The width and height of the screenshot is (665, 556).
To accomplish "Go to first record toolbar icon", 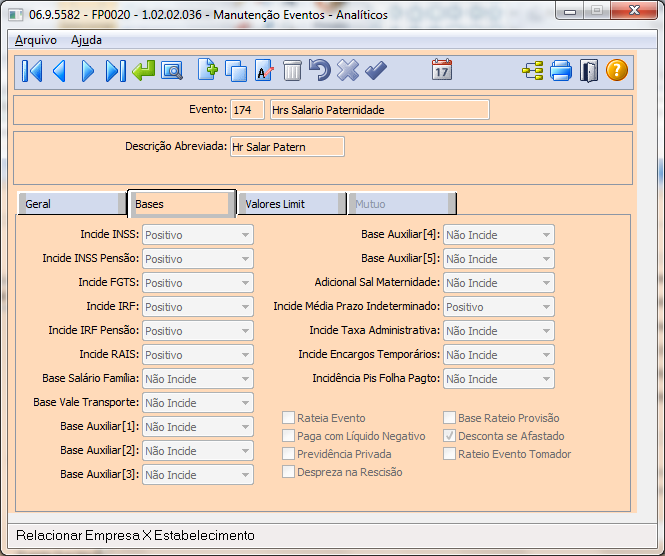I will coord(32,71).
